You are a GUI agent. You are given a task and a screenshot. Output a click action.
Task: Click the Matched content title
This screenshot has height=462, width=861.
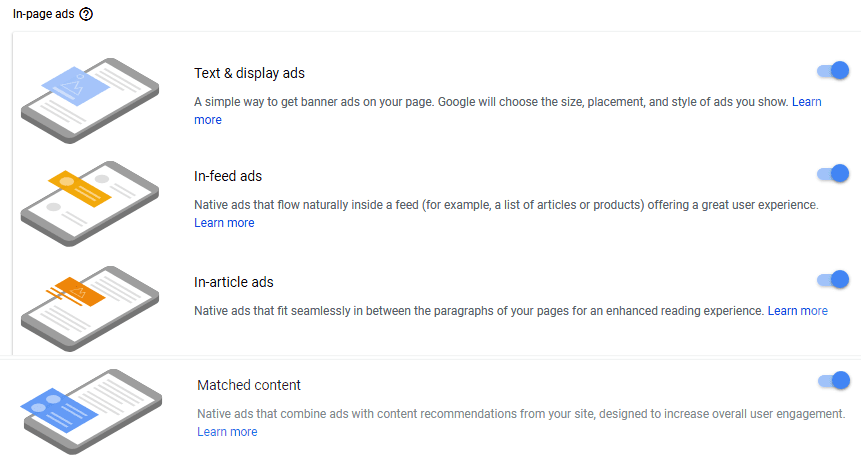[249, 385]
